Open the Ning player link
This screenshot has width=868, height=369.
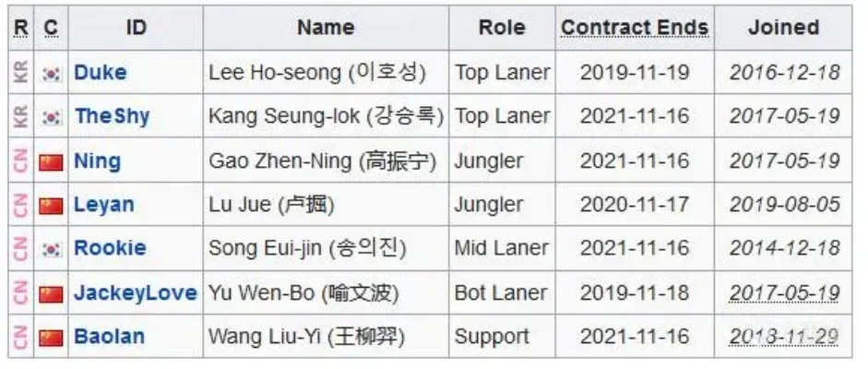point(98,161)
